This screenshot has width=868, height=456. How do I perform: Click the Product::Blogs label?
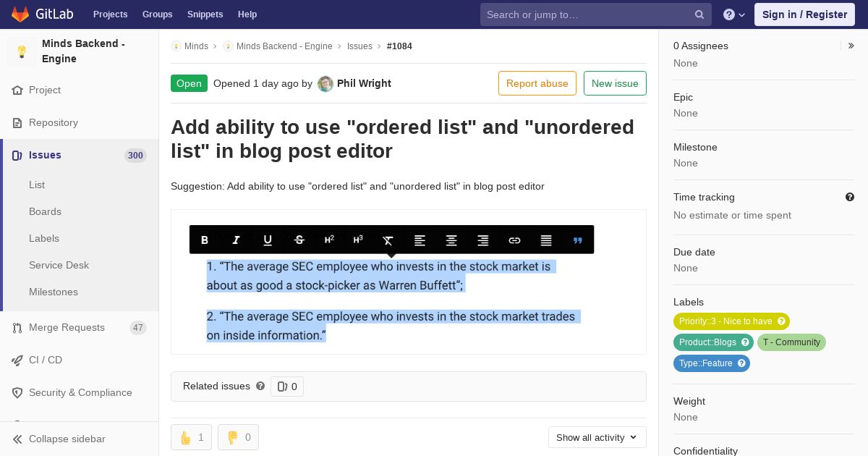click(x=707, y=342)
